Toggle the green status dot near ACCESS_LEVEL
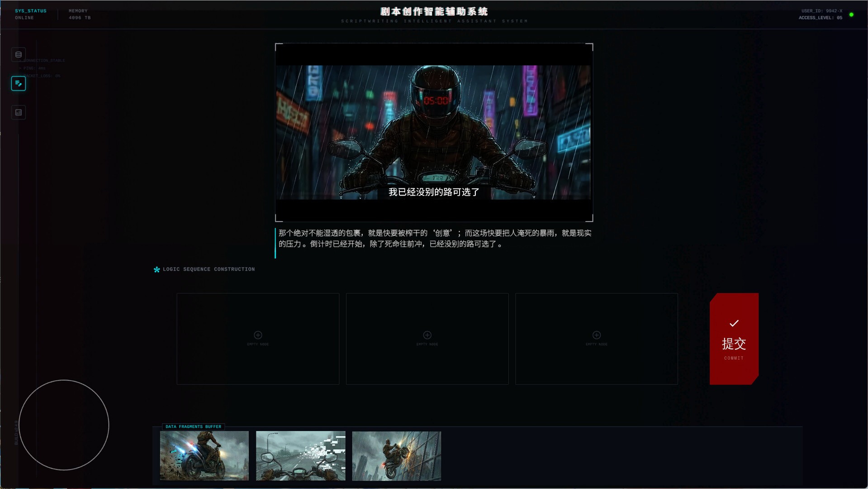This screenshot has width=868, height=489. (x=851, y=15)
